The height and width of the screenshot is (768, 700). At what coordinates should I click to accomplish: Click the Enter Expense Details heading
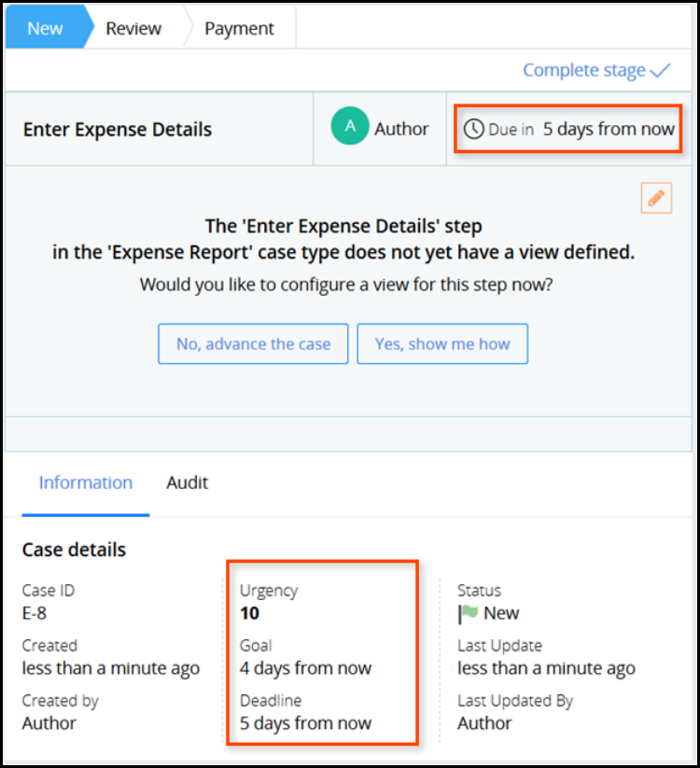[118, 129]
